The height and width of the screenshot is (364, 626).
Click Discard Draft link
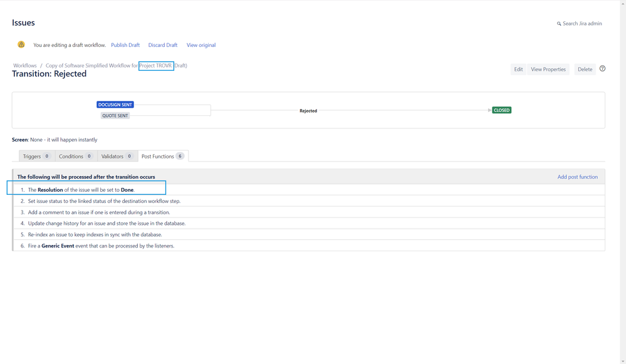(x=163, y=45)
